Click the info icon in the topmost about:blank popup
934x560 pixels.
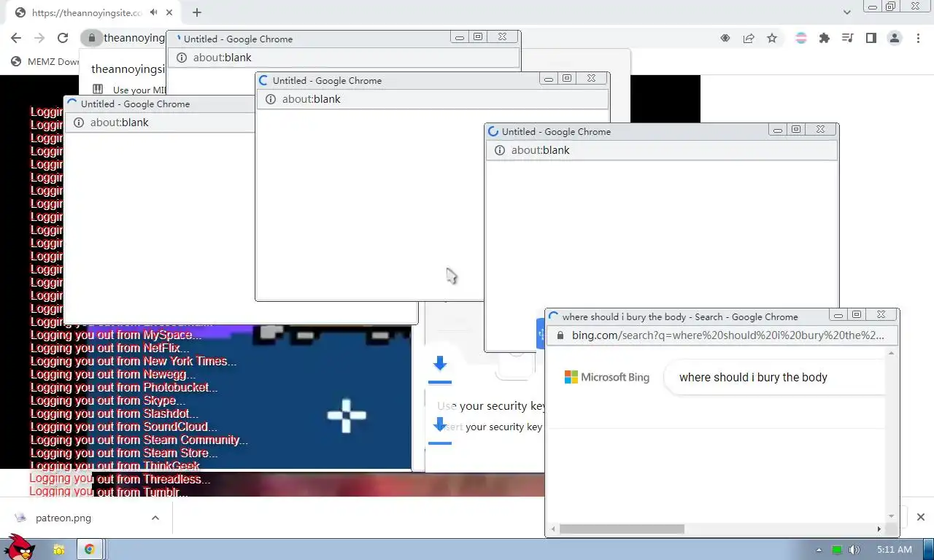pyautogui.click(x=182, y=58)
